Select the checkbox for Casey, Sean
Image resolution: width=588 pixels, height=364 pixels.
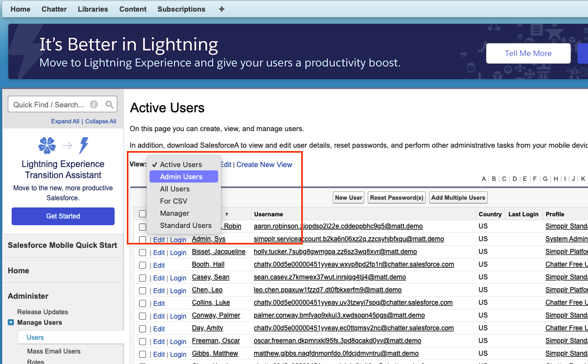tap(142, 278)
